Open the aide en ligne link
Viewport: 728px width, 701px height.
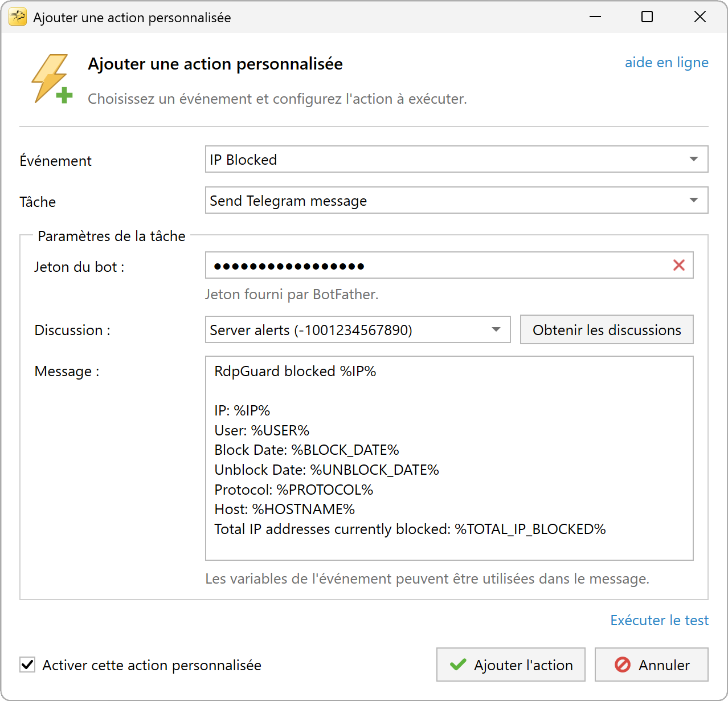tap(666, 62)
